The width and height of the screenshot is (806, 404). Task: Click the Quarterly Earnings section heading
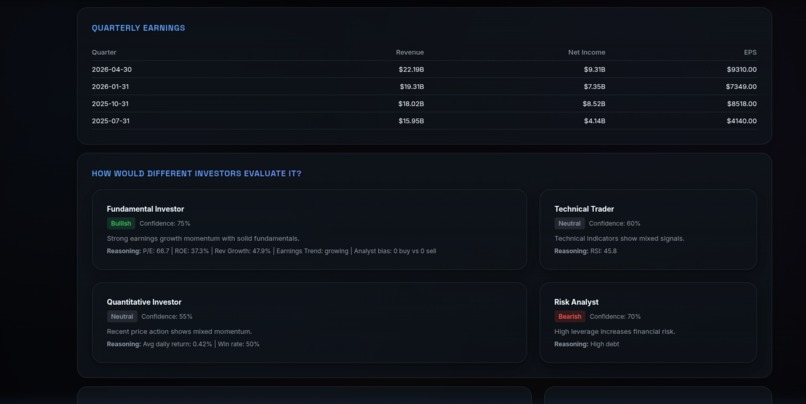(138, 28)
